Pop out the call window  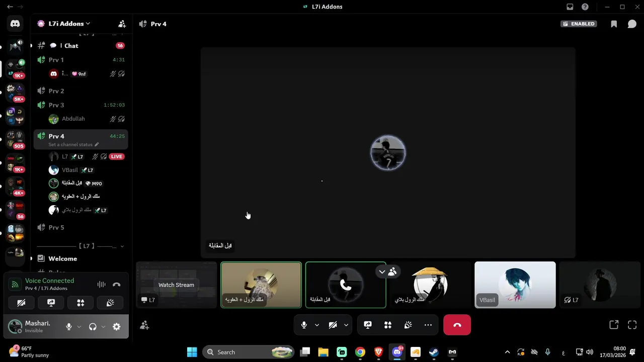614,325
